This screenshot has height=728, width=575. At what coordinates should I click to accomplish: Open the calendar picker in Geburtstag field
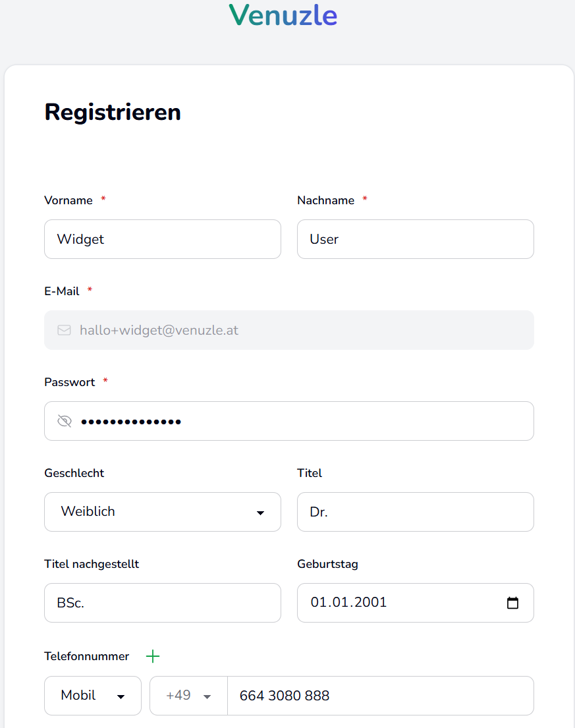[x=512, y=603]
